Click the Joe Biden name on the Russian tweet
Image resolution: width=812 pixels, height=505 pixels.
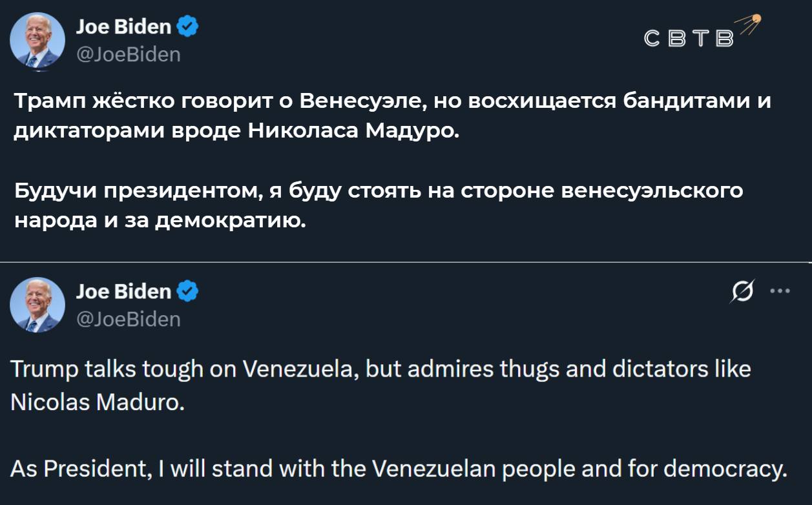[123, 27]
